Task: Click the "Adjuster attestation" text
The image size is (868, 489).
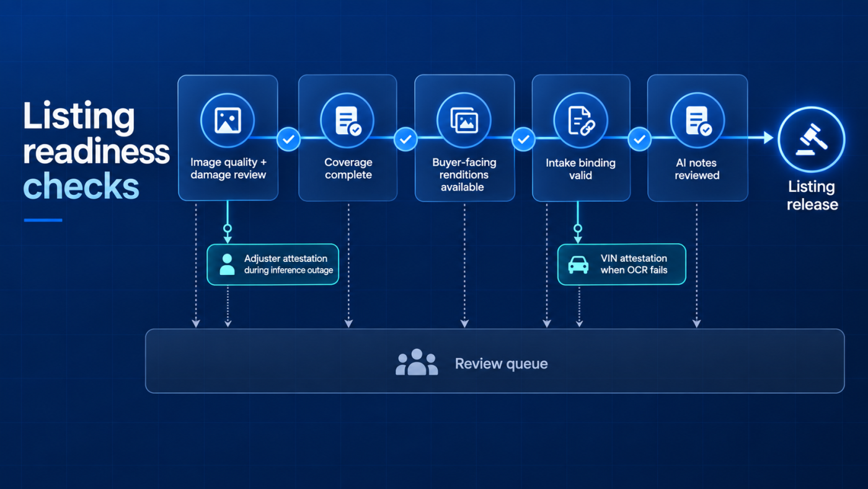Action: coord(286,258)
